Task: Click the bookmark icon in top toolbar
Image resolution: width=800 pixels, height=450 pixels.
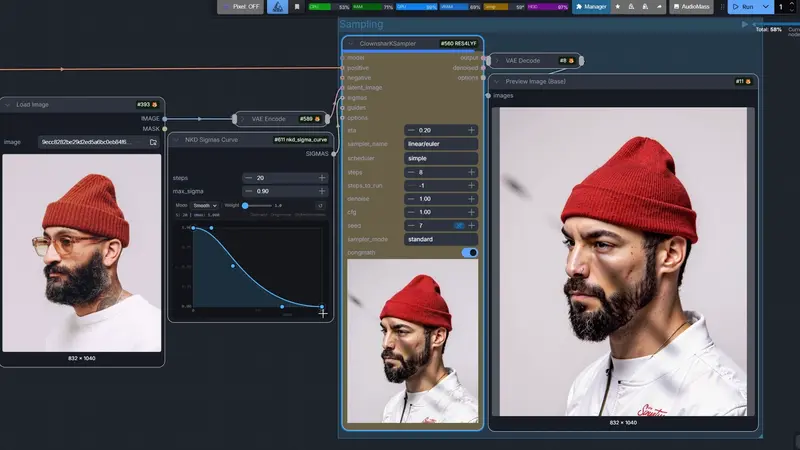Action: click(x=298, y=7)
